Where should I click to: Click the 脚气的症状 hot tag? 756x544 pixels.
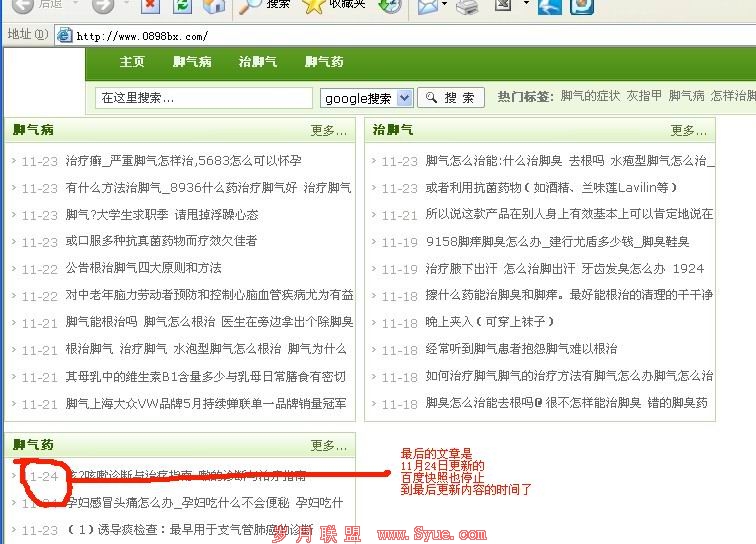(590, 97)
